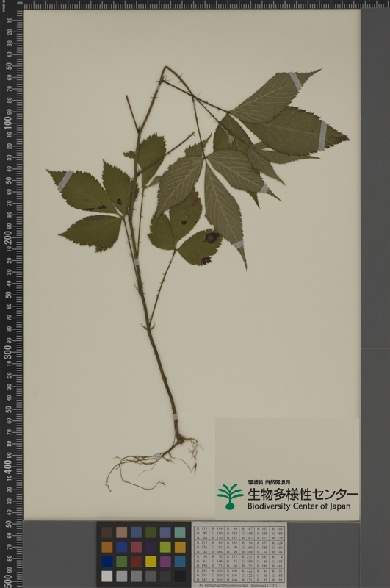Click the yellow swatch in the color checker
The image size is (390, 588).
click(151, 562)
